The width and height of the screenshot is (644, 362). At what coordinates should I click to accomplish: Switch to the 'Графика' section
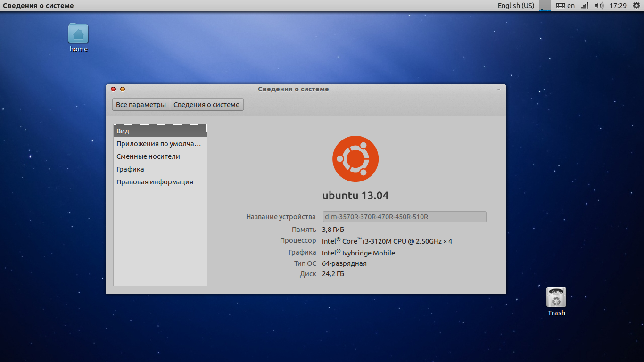[131, 169]
